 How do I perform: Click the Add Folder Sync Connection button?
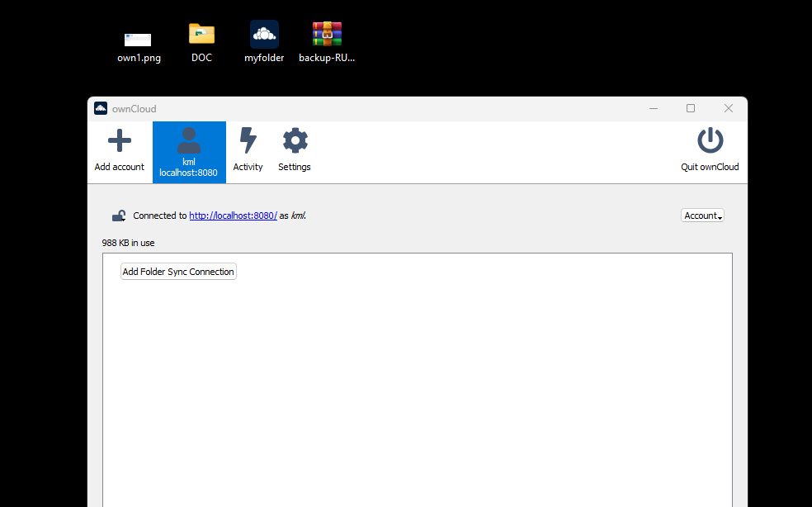click(x=178, y=271)
